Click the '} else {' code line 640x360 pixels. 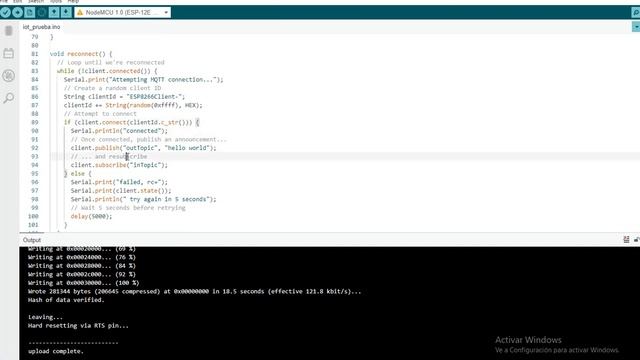tap(78, 174)
